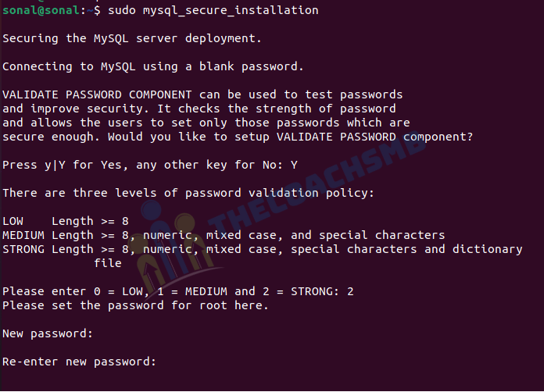Click the 'New password:' prompt
The image size is (544, 392).
coord(48,333)
